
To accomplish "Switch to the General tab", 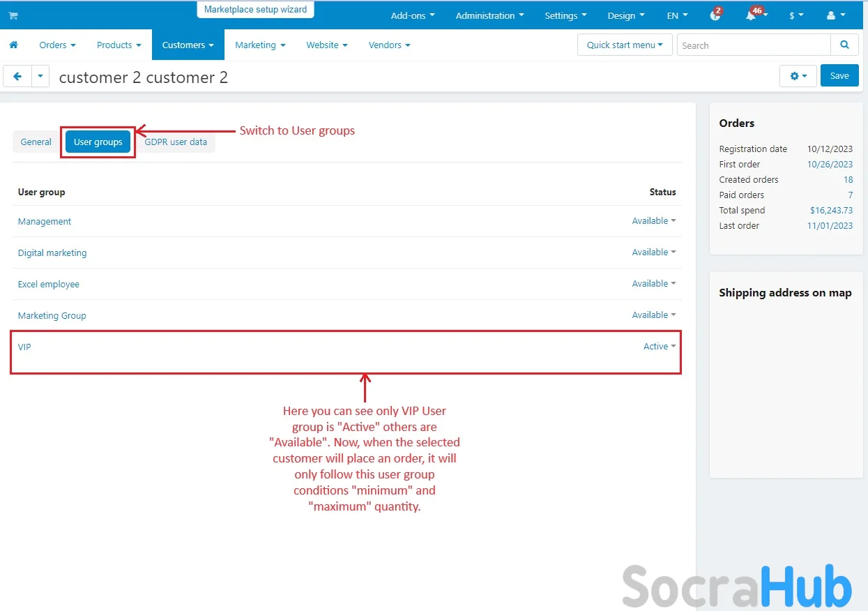I will click(36, 142).
